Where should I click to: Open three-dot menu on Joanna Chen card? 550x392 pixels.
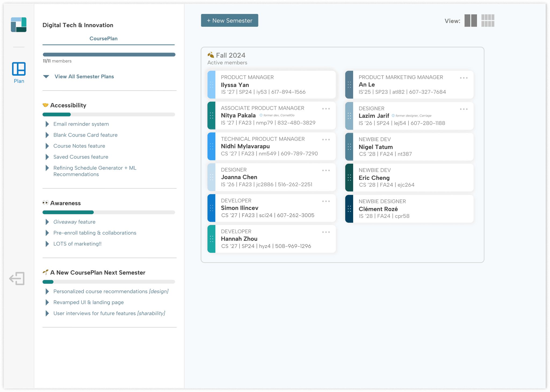(x=326, y=171)
